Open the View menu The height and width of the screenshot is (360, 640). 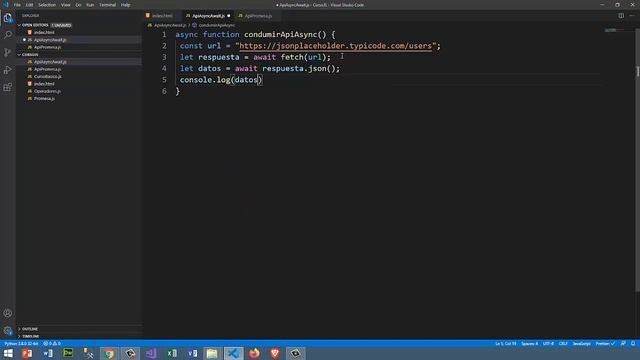[66, 5]
